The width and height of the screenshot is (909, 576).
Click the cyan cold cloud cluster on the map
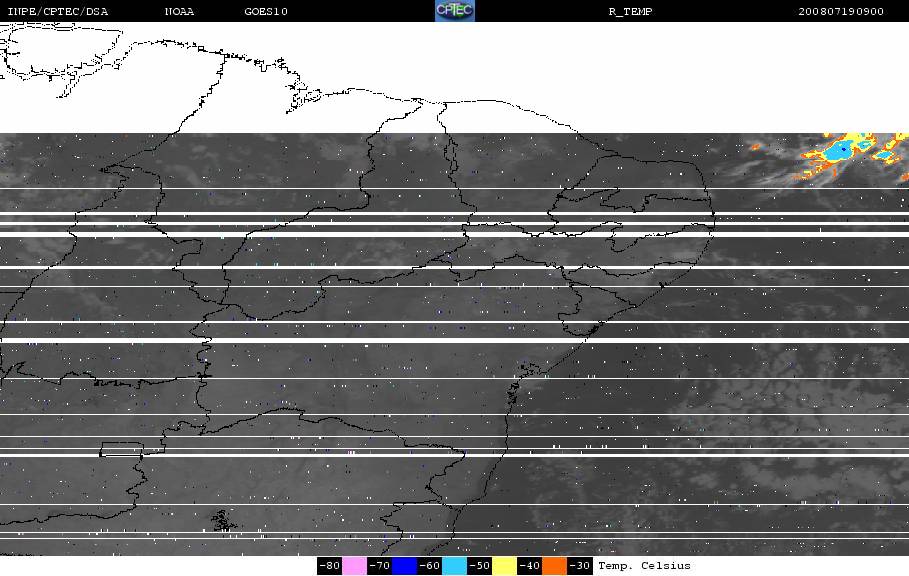840,152
